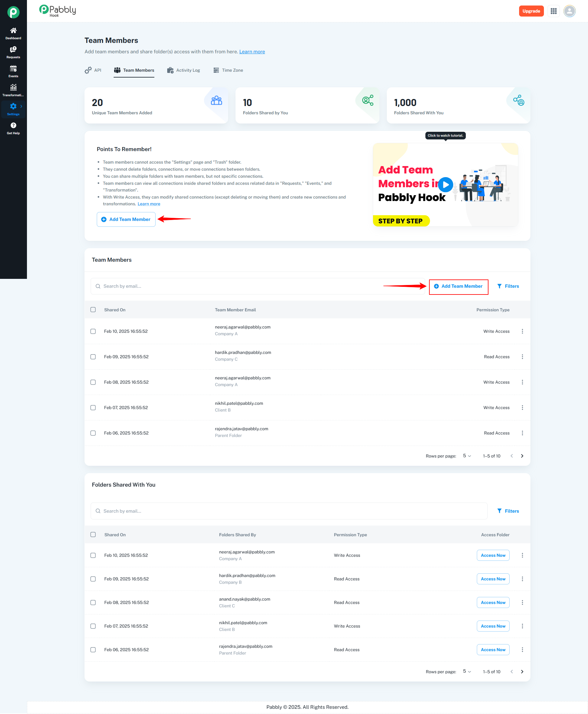This screenshot has height=714, width=588.
Task: Click Access Now for nikhil.patel folder
Action: [493, 626]
